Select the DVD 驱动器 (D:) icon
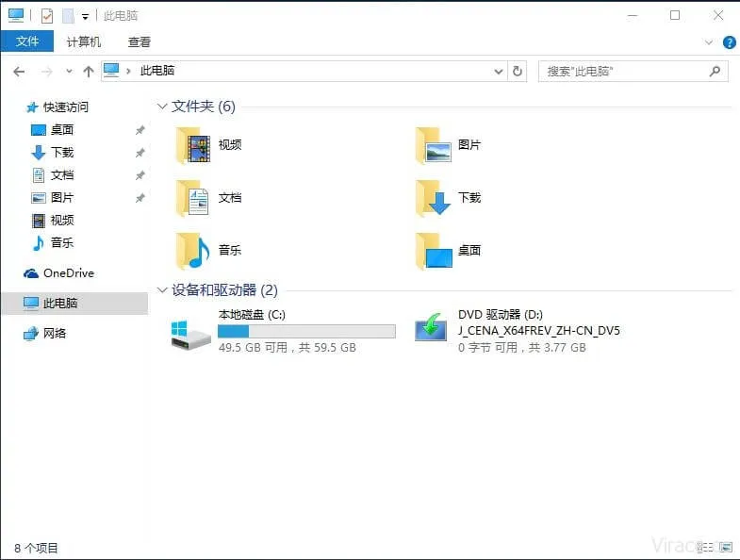Image resolution: width=740 pixels, height=560 pixels. [431, 327]
